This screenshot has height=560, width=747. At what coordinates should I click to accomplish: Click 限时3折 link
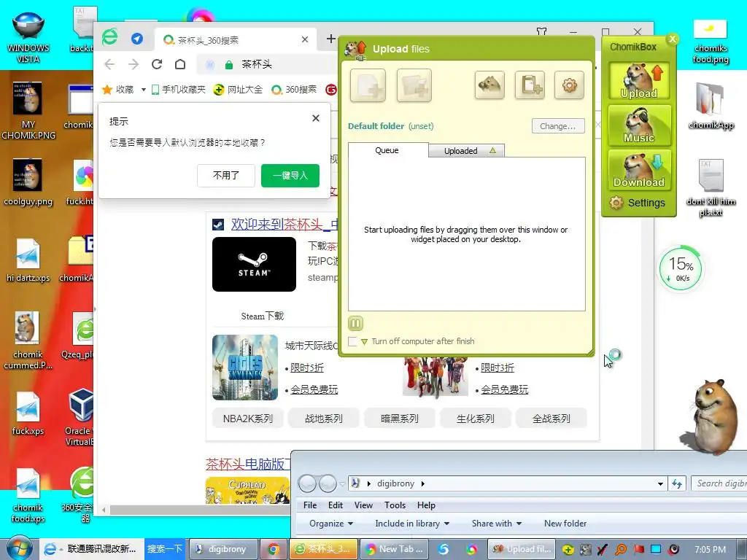(498, 367)
